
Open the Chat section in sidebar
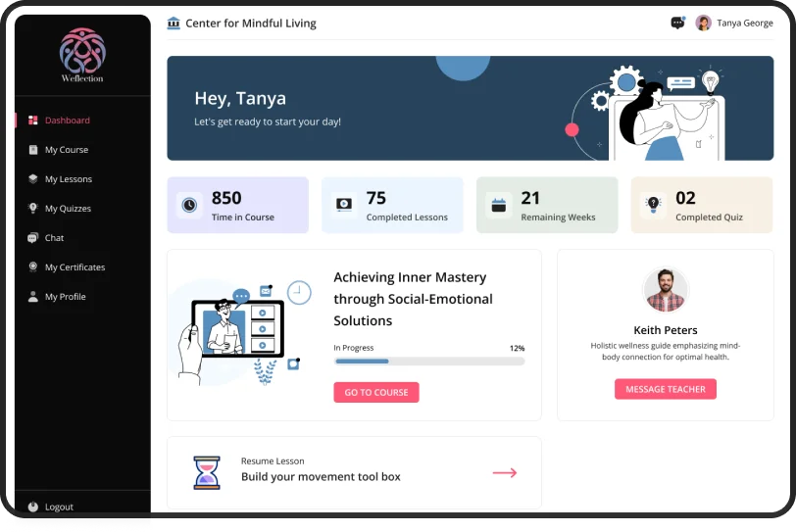pos(54,238)
